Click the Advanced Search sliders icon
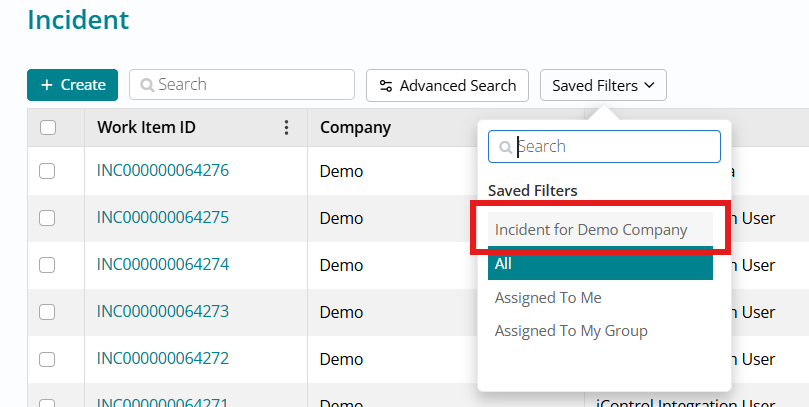809x407 pixels. click(385, 86)
